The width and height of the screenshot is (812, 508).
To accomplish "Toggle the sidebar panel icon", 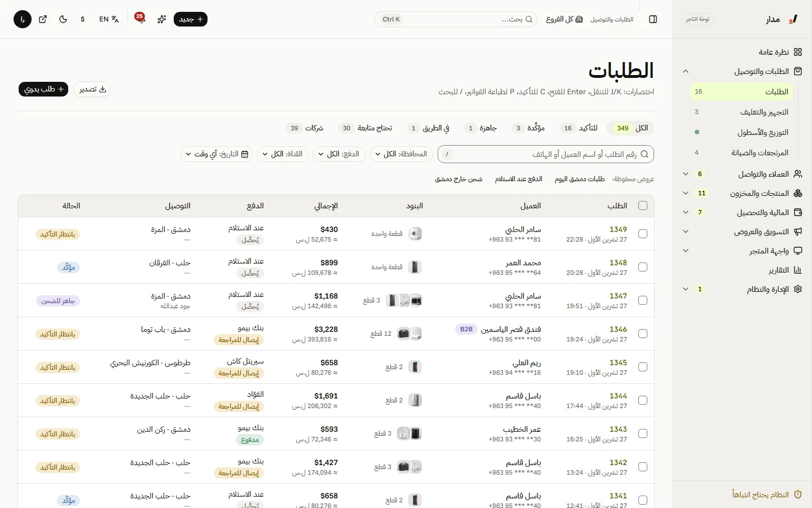I will click(x=653, y=19).
